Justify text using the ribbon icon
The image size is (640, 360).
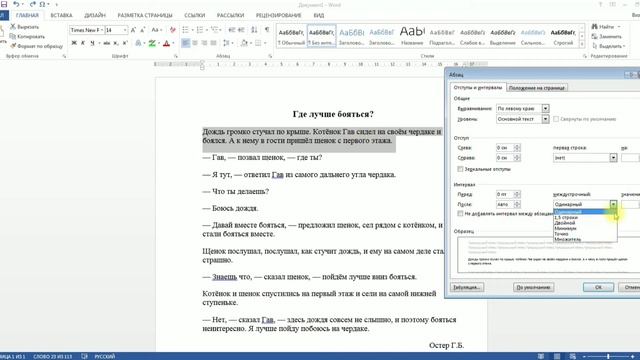[213, 43]
